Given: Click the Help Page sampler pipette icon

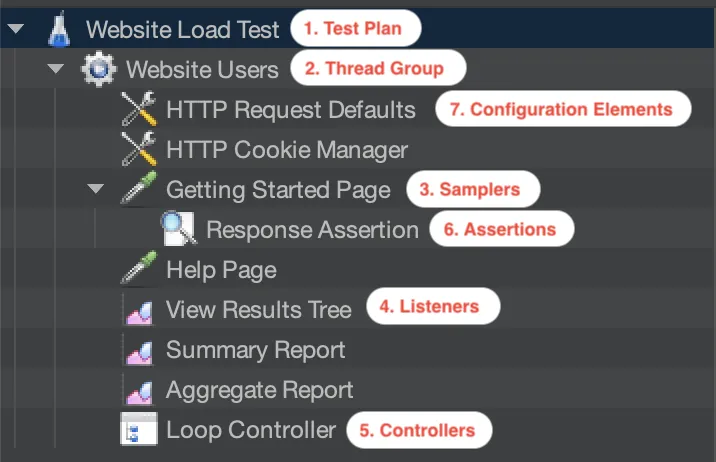Looking at the screenshot, I should click(x=138, y=270).
